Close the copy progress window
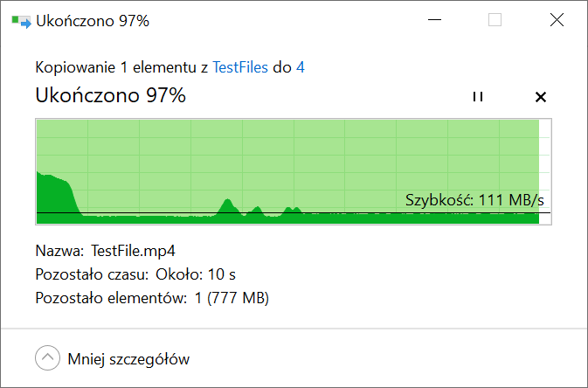The width and height of the screenshot is (588, 388). click(557, 19)
